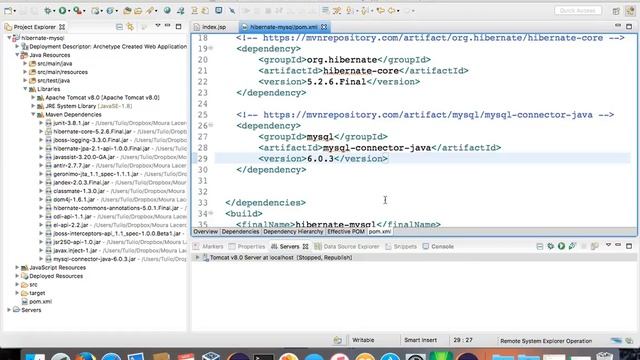Open the Project Explorer view menu
Screen dimensions: 640x360
point(158,26)
